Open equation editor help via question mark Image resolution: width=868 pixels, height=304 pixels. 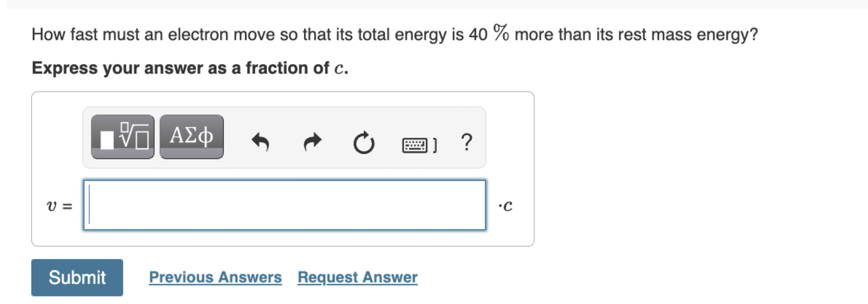click(468, 141)
